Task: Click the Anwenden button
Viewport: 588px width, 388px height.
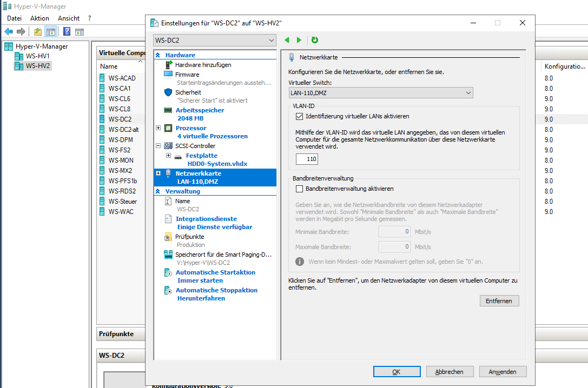Action: coord(503,372)
